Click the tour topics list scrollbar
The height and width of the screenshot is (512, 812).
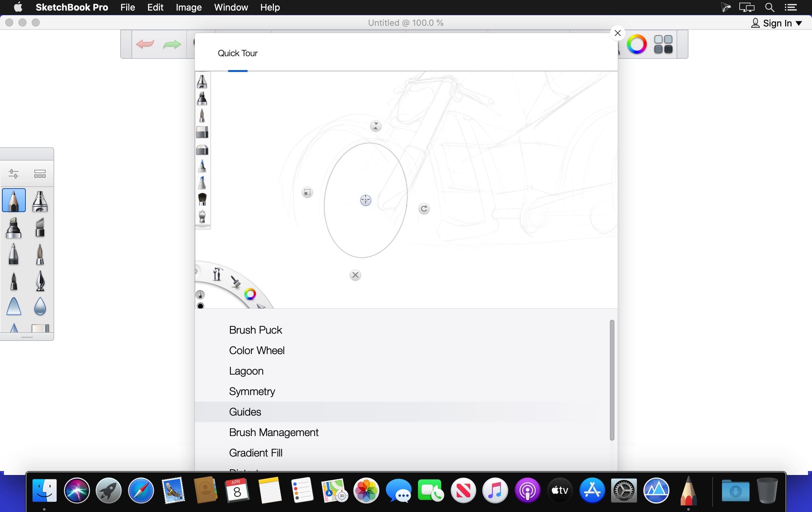[612, 380]
